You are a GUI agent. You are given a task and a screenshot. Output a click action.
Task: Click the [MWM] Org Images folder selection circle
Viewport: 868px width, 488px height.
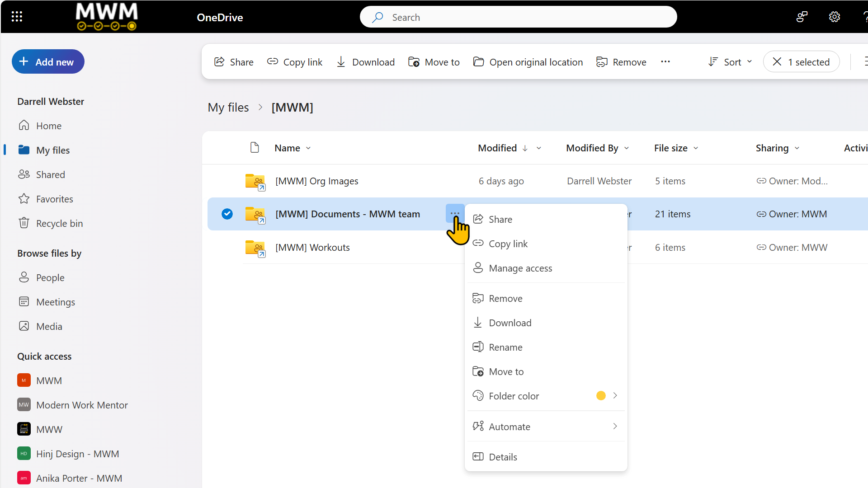click(x=226, y=181)
